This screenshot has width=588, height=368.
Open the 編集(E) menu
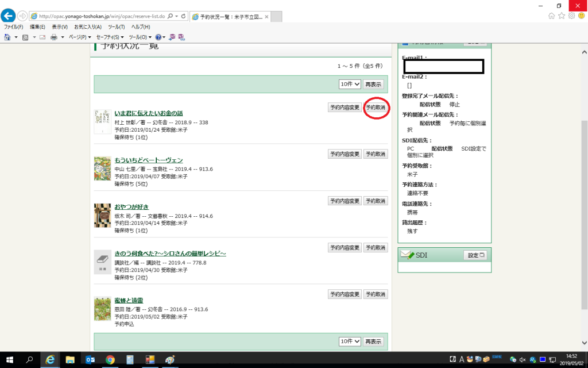coord(37,27)
